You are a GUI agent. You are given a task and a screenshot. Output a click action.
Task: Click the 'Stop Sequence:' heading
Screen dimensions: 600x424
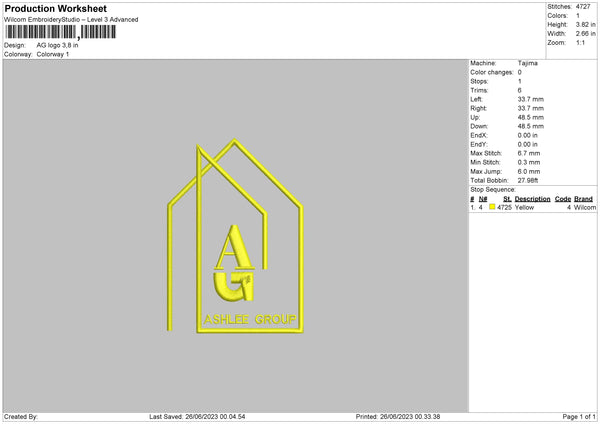pos(493,190)
